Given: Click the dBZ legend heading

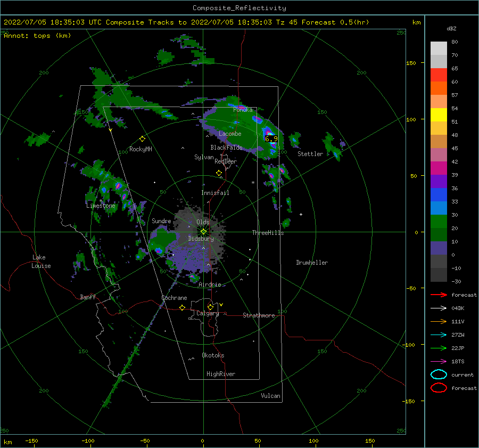Looking at the screenshot, I should tap(451, 29).
